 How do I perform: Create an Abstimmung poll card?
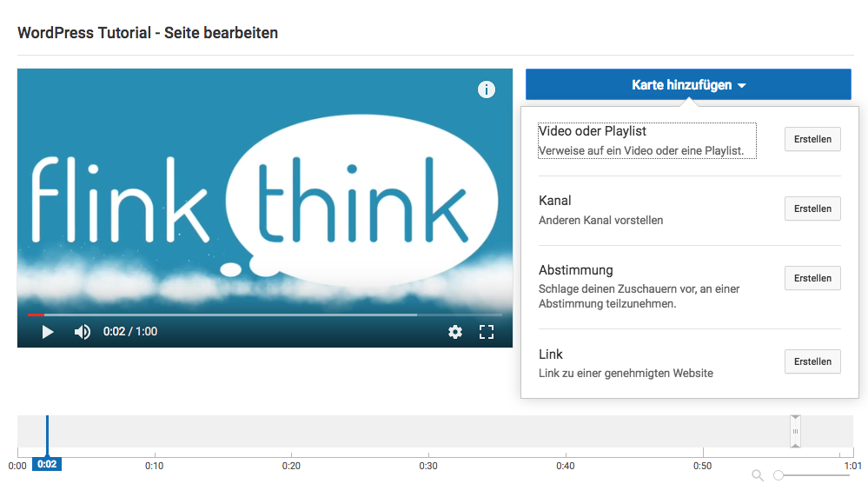(812, 278)
